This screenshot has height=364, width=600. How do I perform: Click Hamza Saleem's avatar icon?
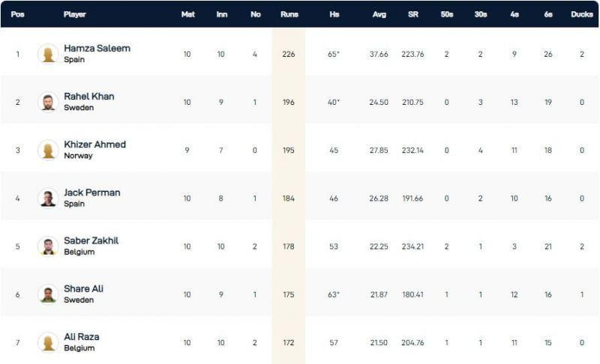tap(48, 54)
